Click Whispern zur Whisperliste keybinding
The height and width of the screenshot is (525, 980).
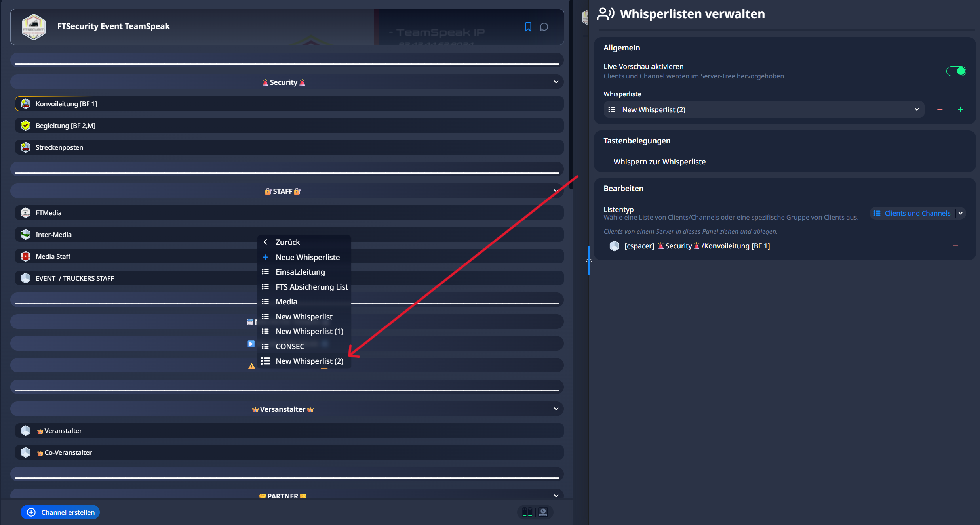(x=659, y=162)
